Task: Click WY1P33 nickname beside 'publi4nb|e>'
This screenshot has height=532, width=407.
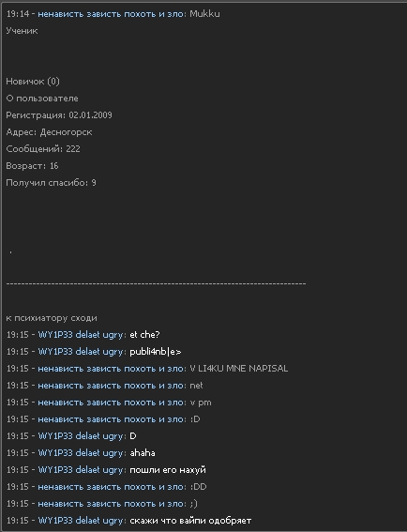Action: click(82, 352)
